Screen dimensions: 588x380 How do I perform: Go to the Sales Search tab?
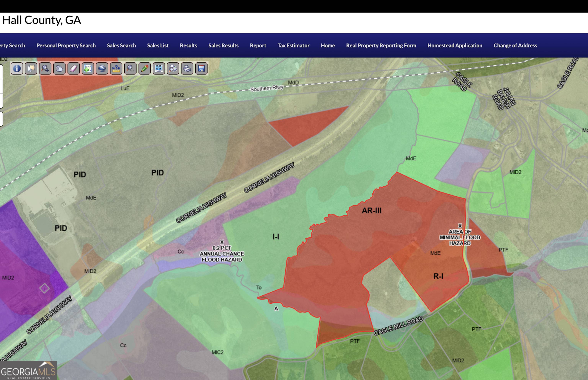pyautogui.click(x=121, y=46)
